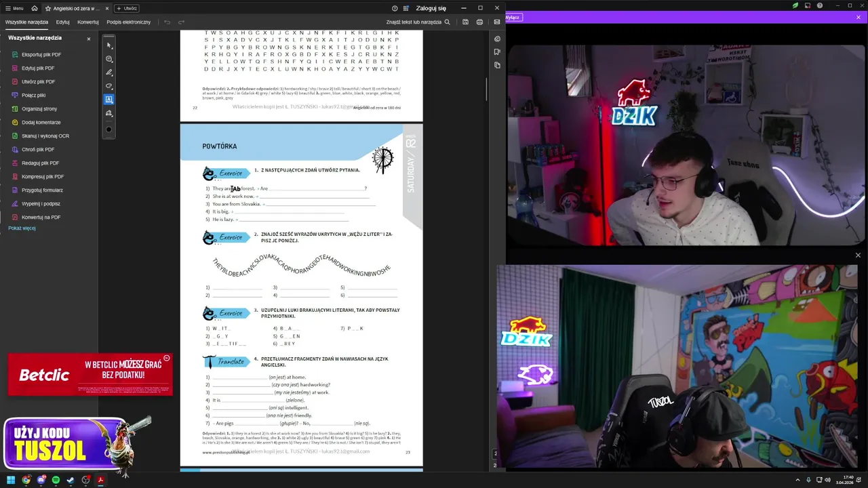Screen dimensions: 868x488
Task: Click the help icon in right window title bar
Action: (820, 5)
